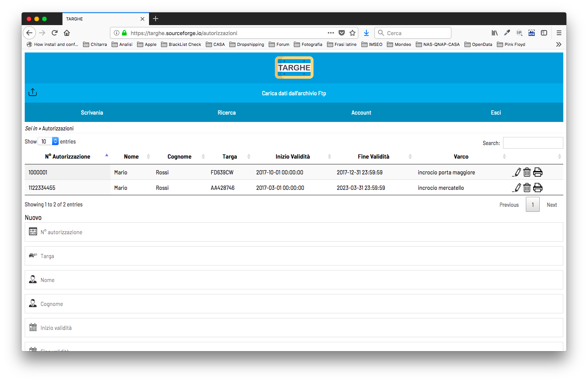Viewport: 588px width, 382px height.
Task: Expand hidden bookmarks with the double chevron
Action: click(559, 44)
